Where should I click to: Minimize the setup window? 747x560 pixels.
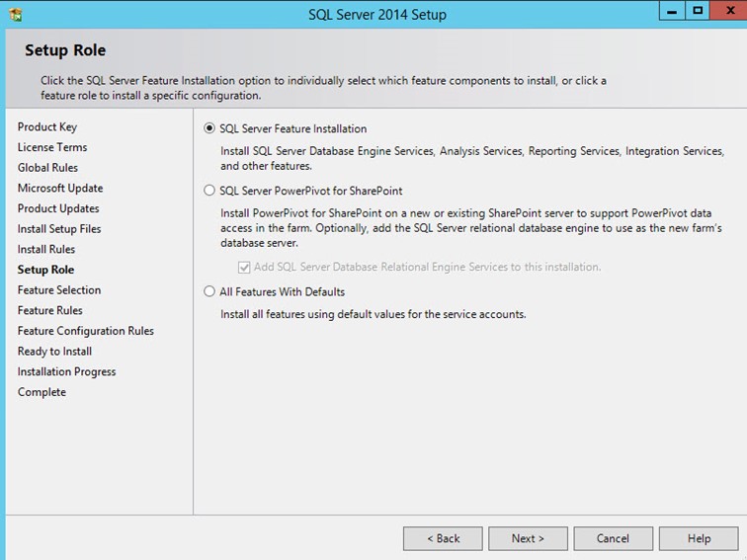tap(672, 11)
